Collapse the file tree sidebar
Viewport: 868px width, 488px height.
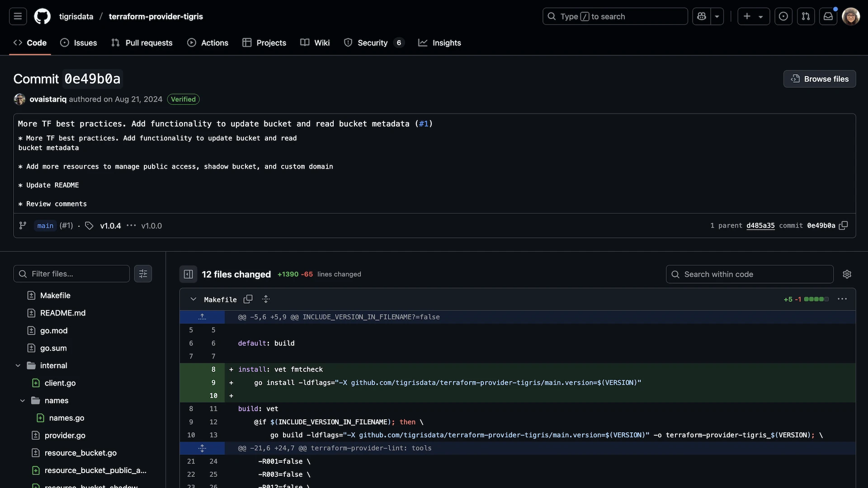point(188,274)
